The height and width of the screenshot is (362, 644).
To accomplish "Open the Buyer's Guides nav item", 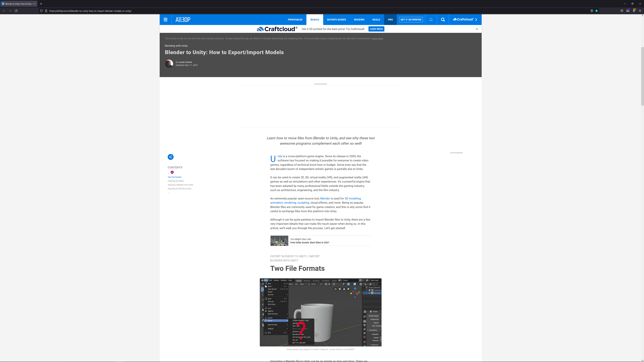I will [336, 19].
